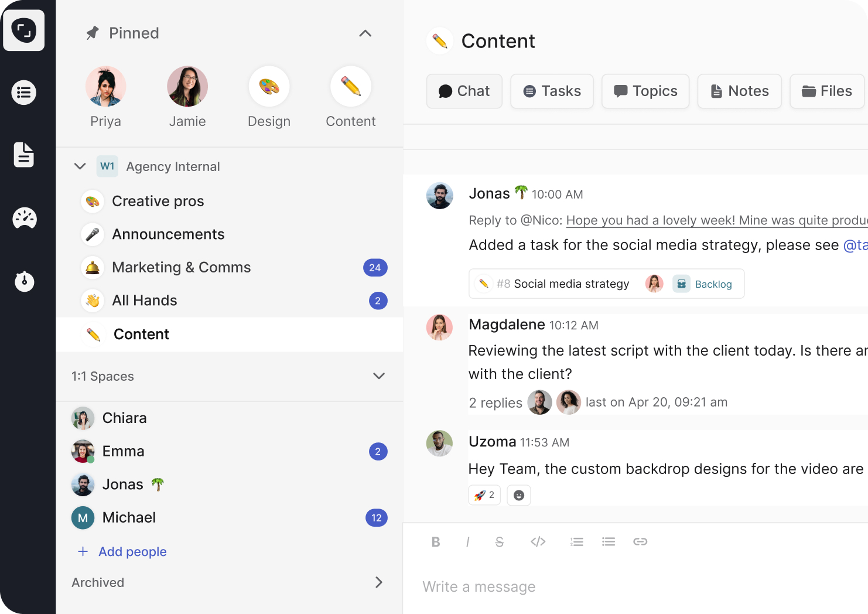Image resolution: width=868 pixels, height=614 pixels.
Task: Add an emoji reaction to Uzoma's message
Action: click(519, 496)
